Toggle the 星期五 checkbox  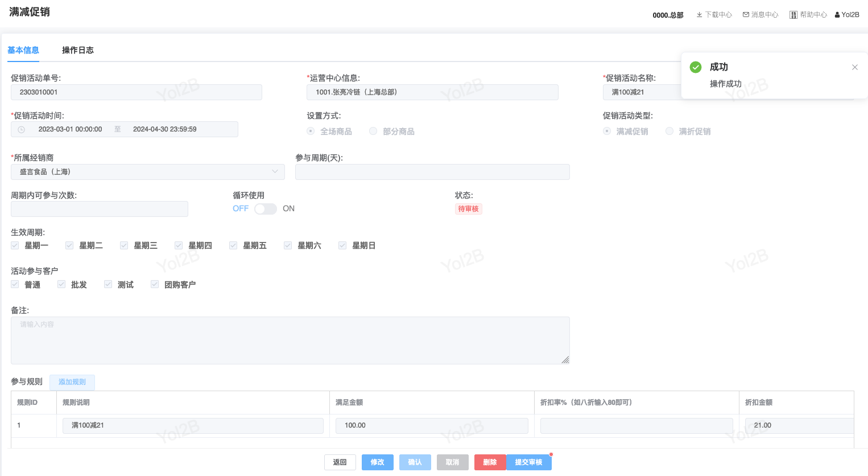point(233,245)
